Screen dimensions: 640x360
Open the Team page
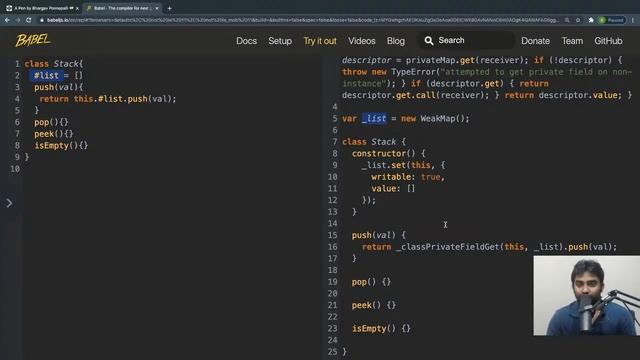[x=572, y=41]
